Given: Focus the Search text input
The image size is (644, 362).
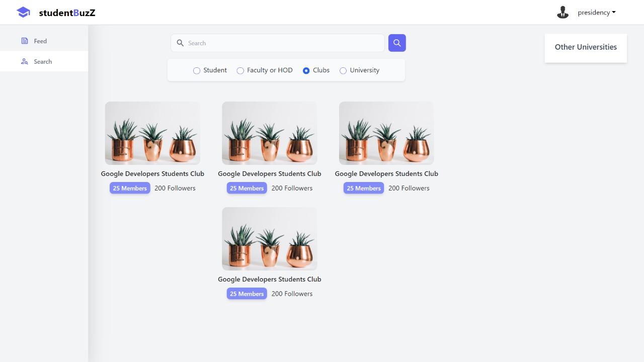Looking at the screenshot, I should click(x=278, y=43).
